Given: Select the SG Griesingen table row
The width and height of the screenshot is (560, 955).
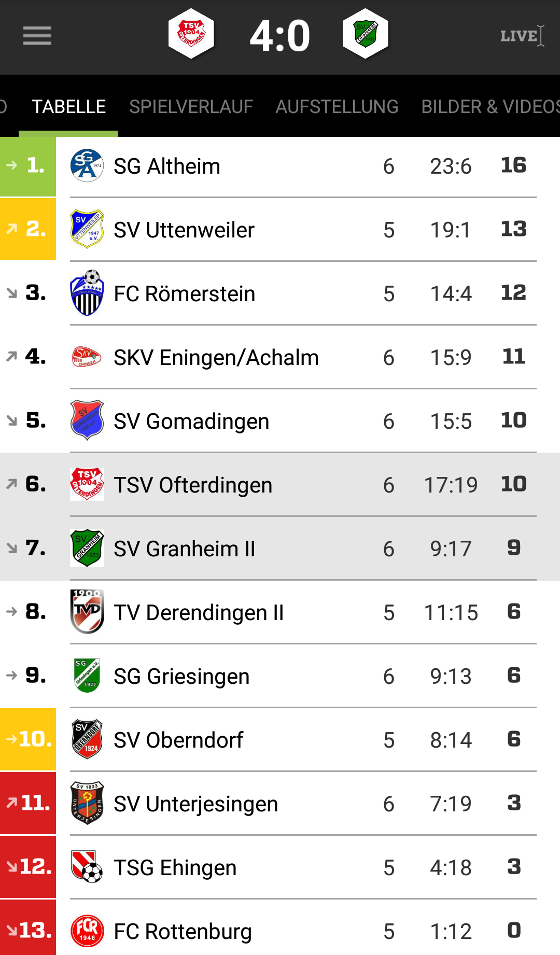Looking at the screenshot, I should (280, 676).
